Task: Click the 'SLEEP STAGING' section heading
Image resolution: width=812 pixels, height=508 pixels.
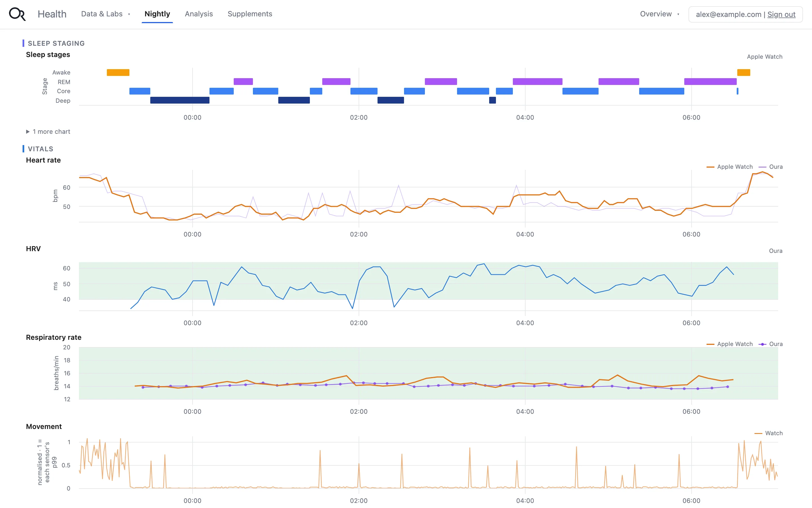Action: tap(56, 43)
